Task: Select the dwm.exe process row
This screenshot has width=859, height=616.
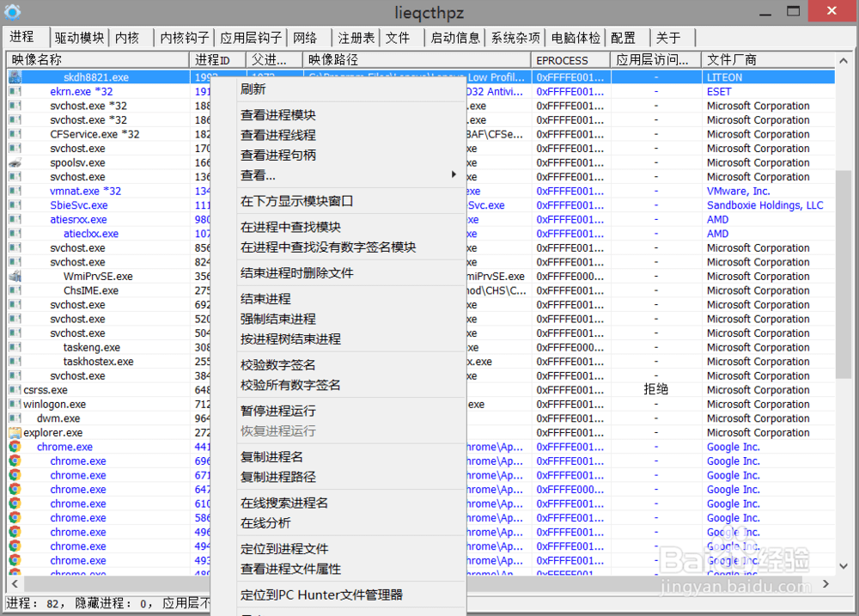Action: pyautogui.click(x=58, y=419)
